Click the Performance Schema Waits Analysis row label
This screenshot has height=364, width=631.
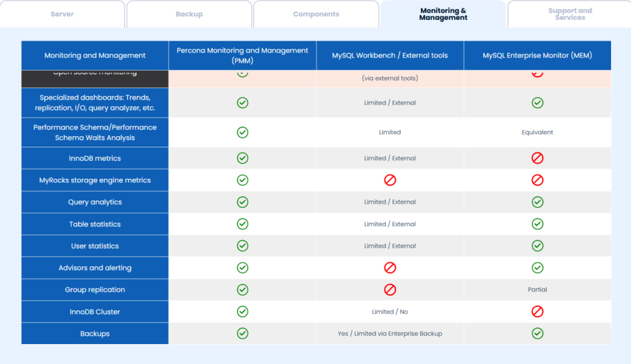coord(95,132)
